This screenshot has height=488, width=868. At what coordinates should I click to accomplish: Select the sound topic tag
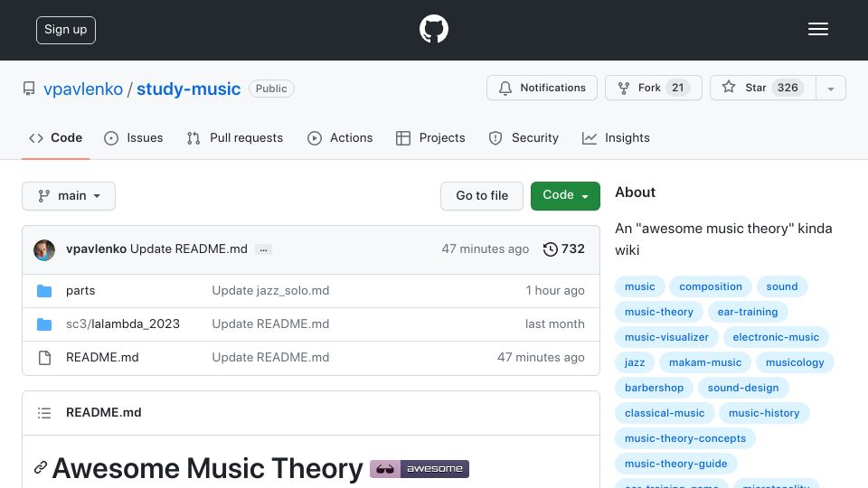(781, 286)
